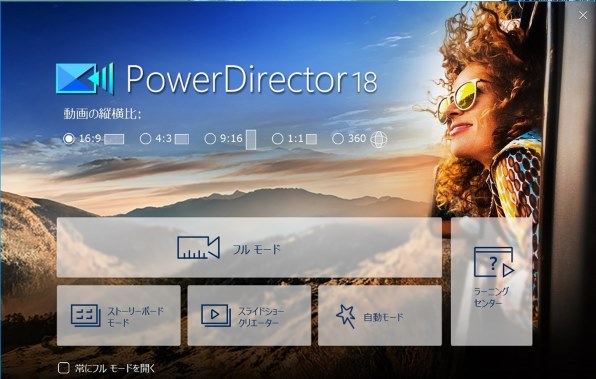Open フル モード editor
Viewport: 596px width, 379px height.
pos(249,247)
